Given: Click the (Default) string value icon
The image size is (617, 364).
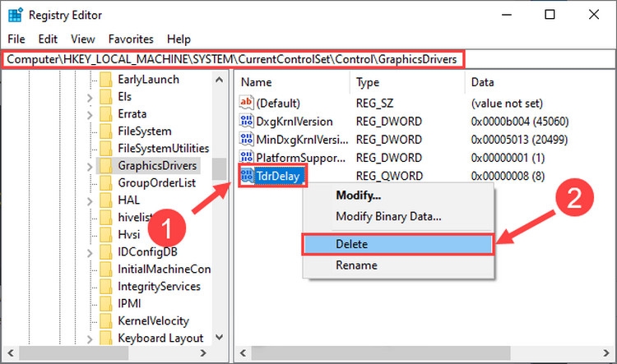Looking at the screenshot, I should (x=246, y=103).
